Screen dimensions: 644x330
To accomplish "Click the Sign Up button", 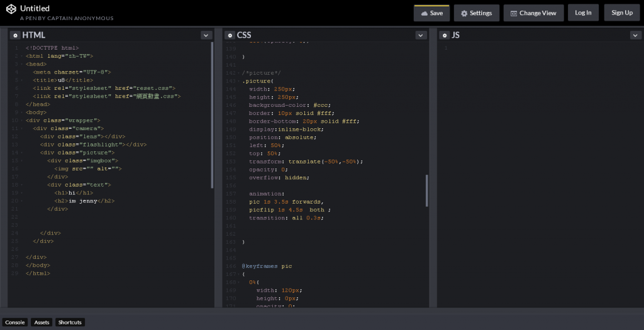I will (x=622, y=13).
